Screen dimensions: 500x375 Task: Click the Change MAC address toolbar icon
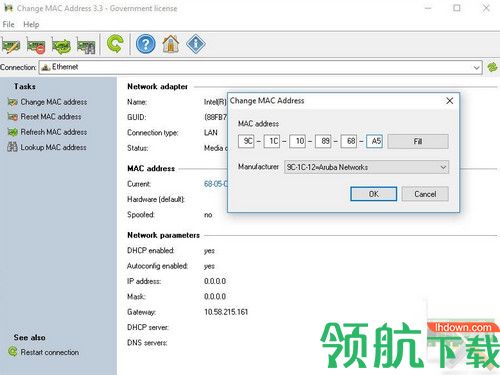pyautogui.click(x=11, y=45)
